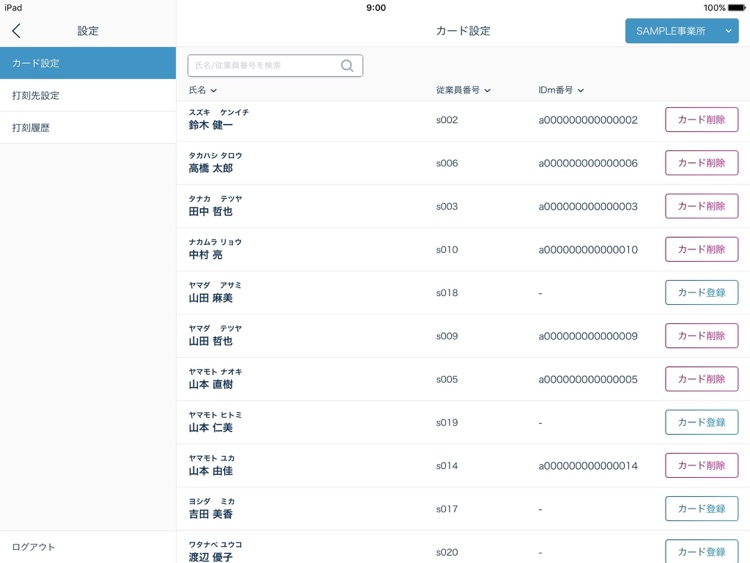Delete card for 山本 直樹
The width and height of the screenshot is (750, 563).
pyautogui.click(x=702, y=379)
